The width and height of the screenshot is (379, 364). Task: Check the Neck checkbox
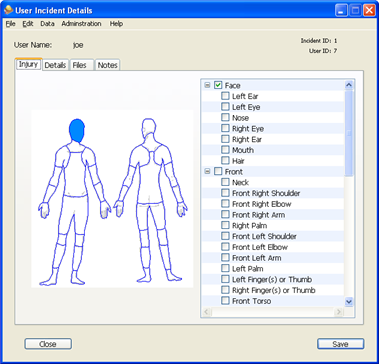225,182
